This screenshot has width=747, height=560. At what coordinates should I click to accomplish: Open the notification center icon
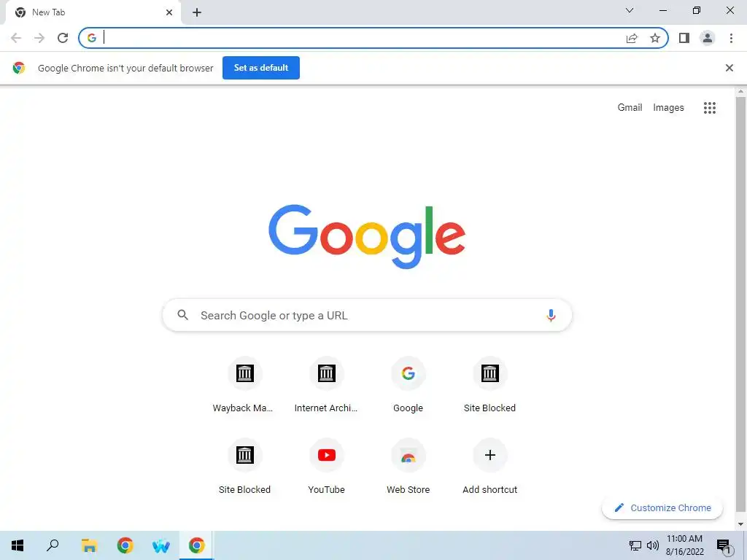click(x=724, y=546)
